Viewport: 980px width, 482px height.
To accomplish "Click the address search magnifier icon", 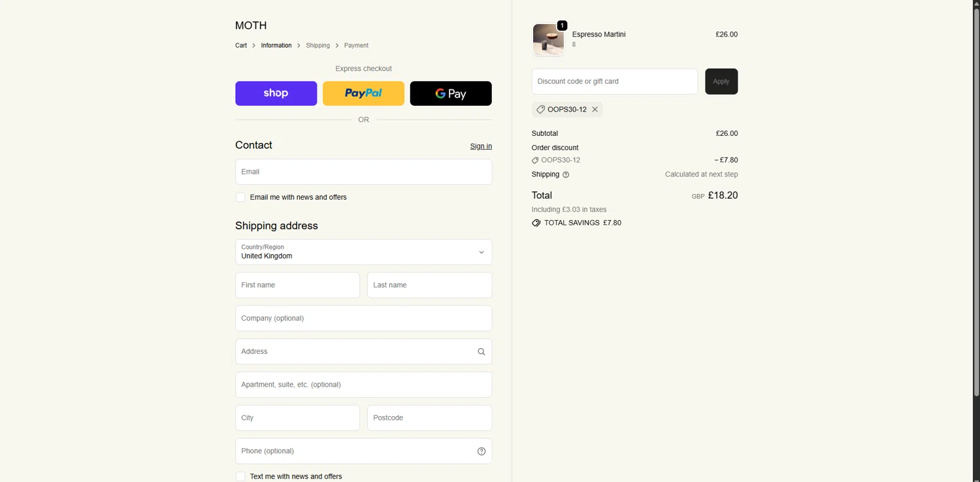I will 482,352.
